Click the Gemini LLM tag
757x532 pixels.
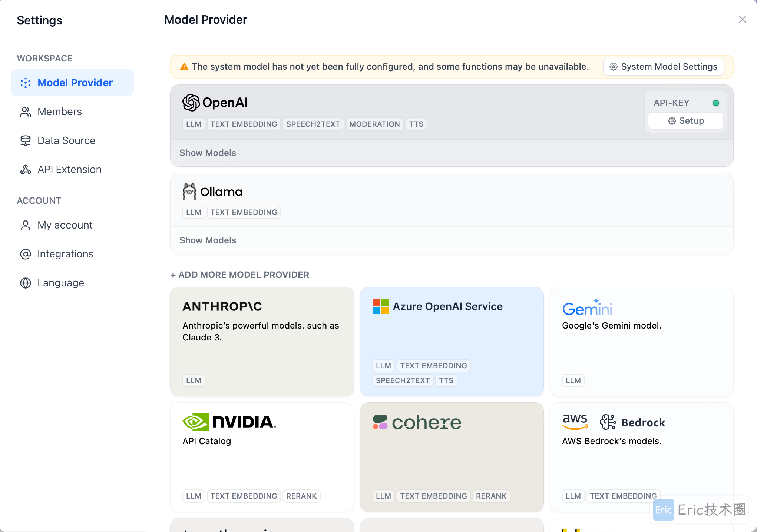[x=573, y=380]
